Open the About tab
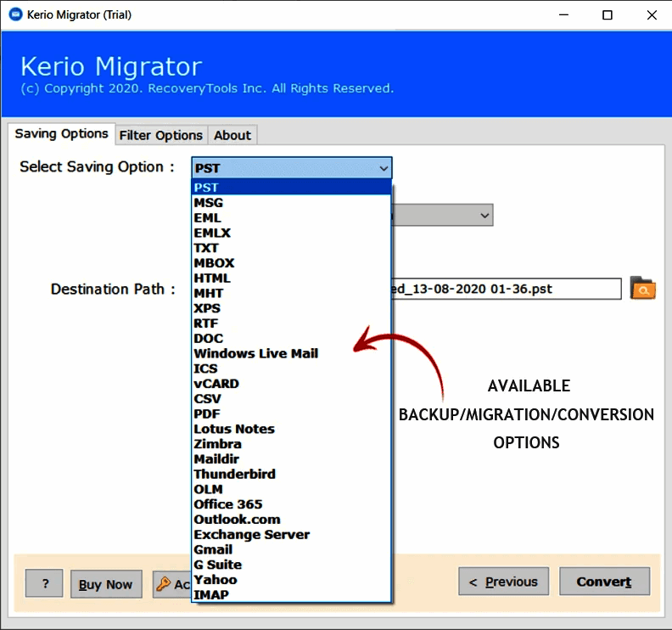This screenshot has height=630, width=672. tap(232, 135)
